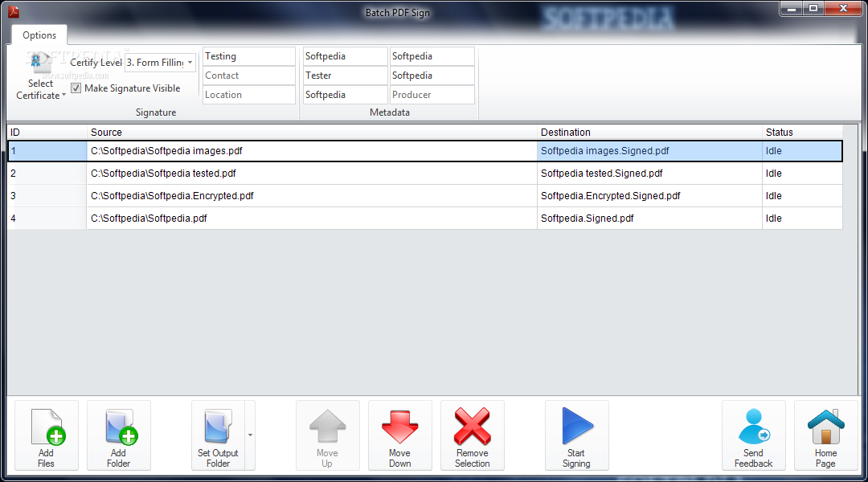Click the Move Up arrow
Image resolution: width=868 pixels, height=482 pixels.
[328, 426]
